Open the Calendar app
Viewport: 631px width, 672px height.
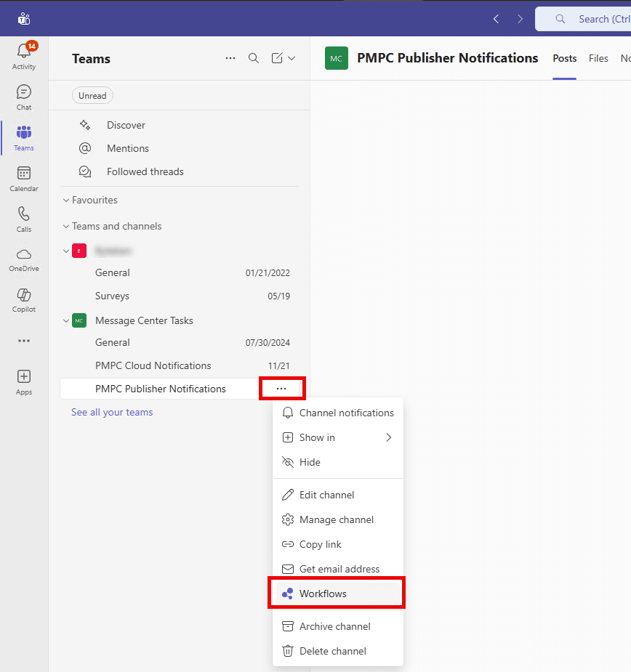(24, 178)
